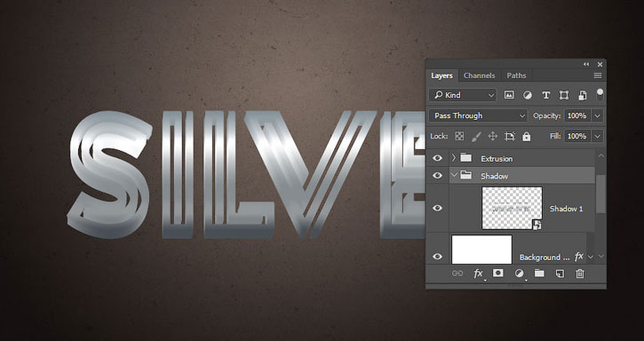
Task: Lock all padlock icon
Action: tap(526, 137)
